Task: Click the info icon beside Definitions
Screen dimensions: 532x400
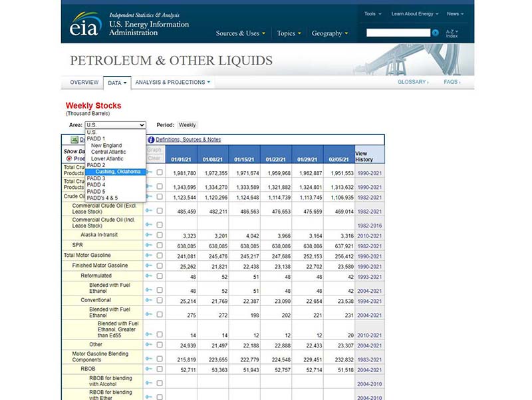Action: point(151,140)
